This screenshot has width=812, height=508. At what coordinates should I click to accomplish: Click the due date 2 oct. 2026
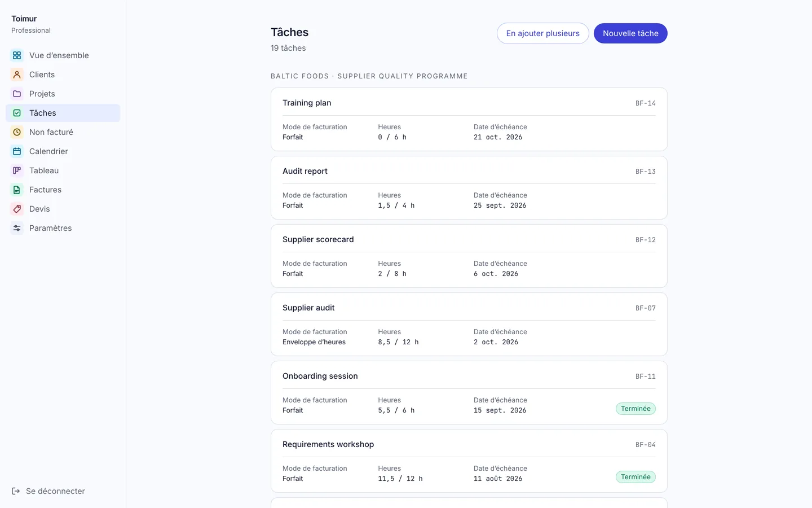(496, 342)
